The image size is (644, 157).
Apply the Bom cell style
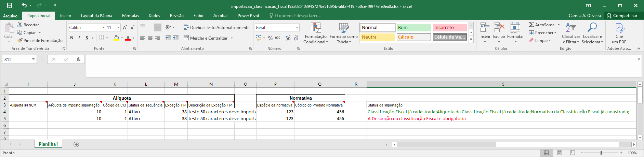(x=413, y=28)
